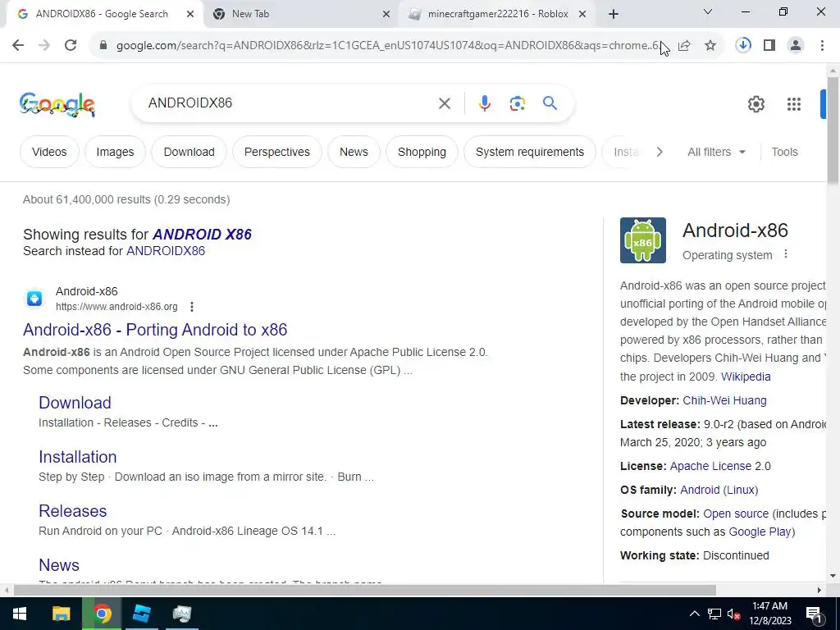This screenshot has width=840, height=630.
Task: Open Google quick settings gear
Action: pyautogui.click(x=756, y=104)
